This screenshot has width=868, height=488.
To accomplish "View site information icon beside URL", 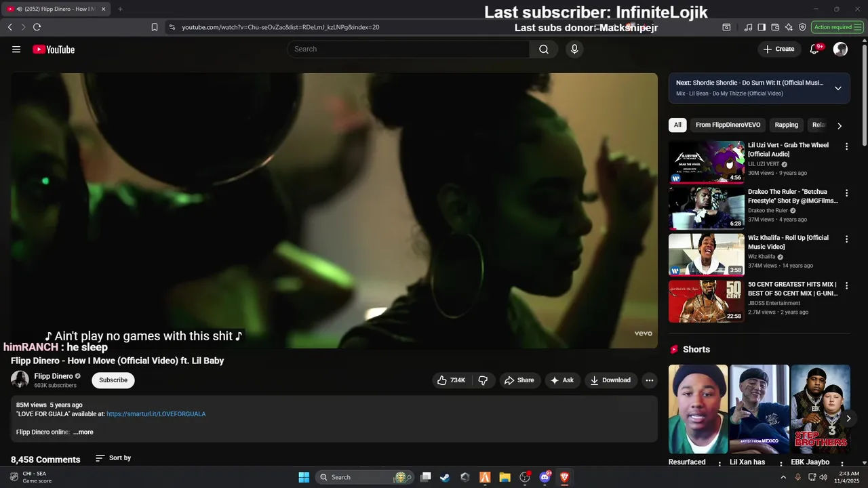I will pos(172,27).
